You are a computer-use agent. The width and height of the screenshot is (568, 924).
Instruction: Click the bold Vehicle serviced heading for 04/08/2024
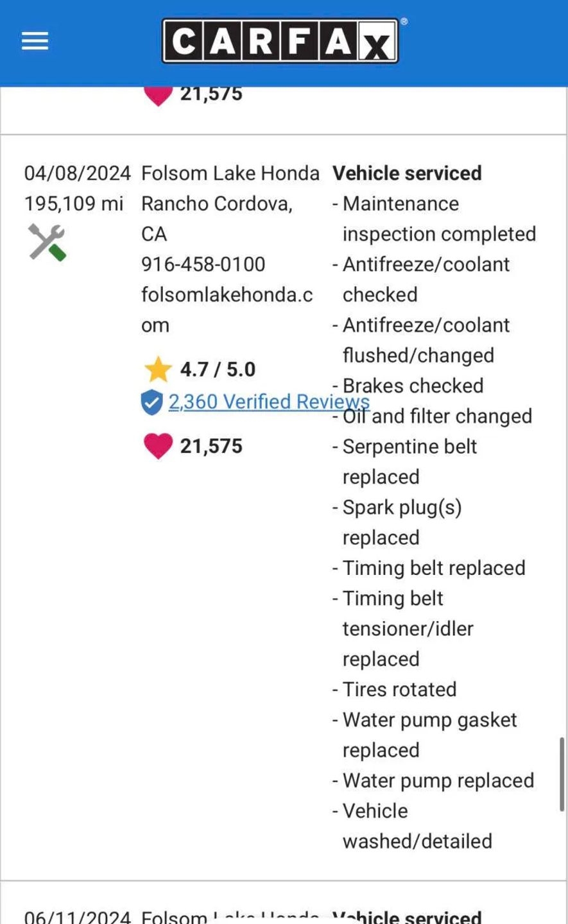tap(407, 173)
